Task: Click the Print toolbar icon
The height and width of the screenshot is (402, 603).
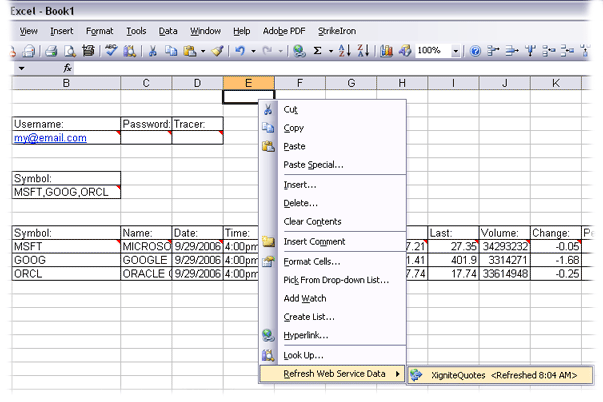Action: pyautogui.click(x=51, y=51)
